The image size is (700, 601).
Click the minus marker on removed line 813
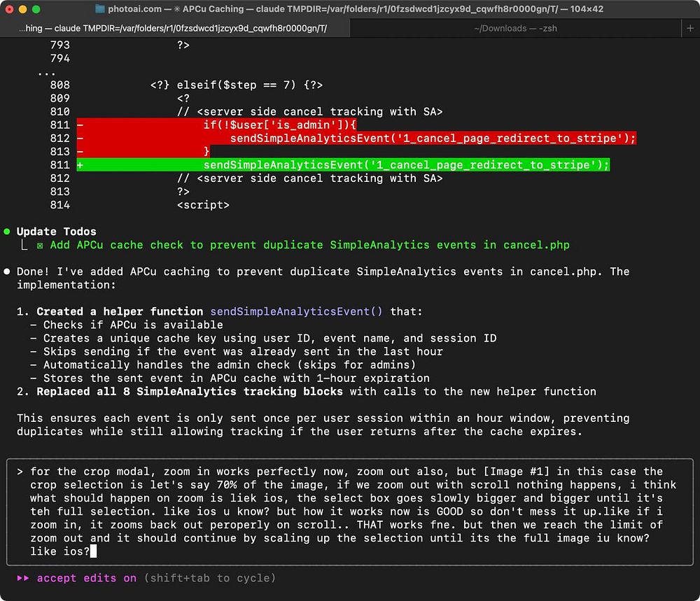click(80, 152)
